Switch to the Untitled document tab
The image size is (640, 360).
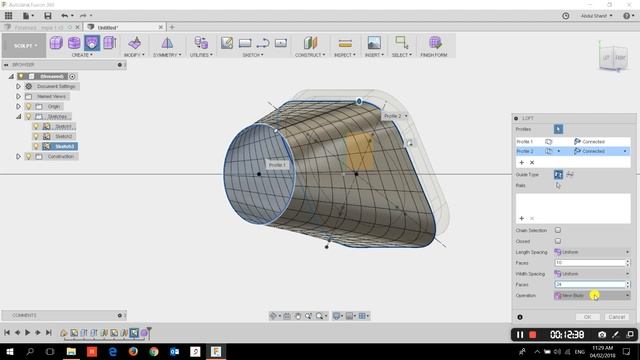tap(124, 27)
